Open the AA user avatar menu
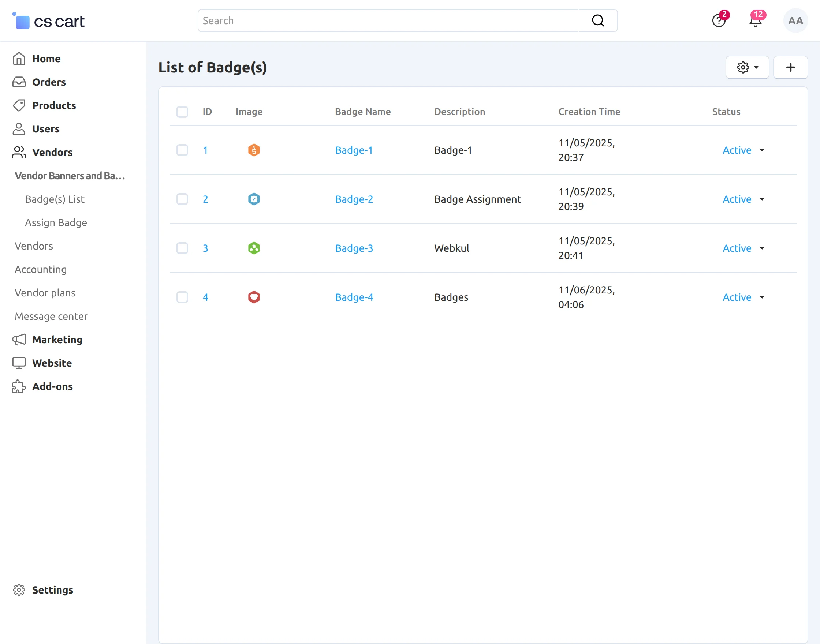 point(795,21)
